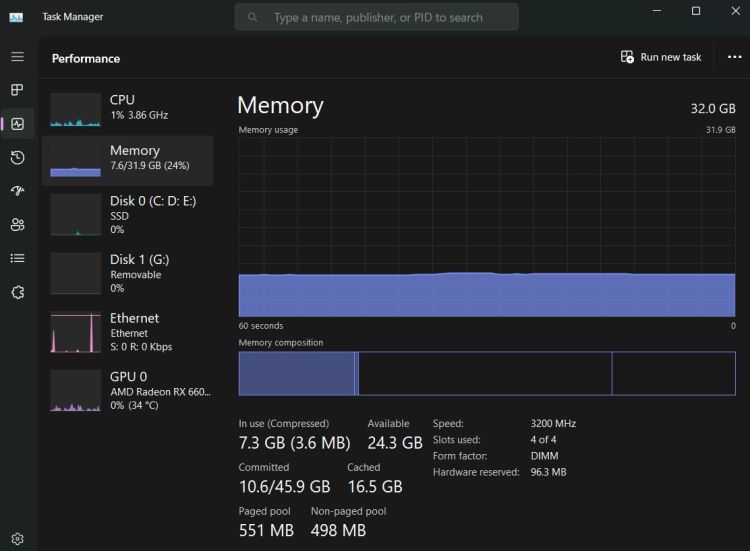Click the search box field
This screenshot has height=551, width=750.
(377, 17)
